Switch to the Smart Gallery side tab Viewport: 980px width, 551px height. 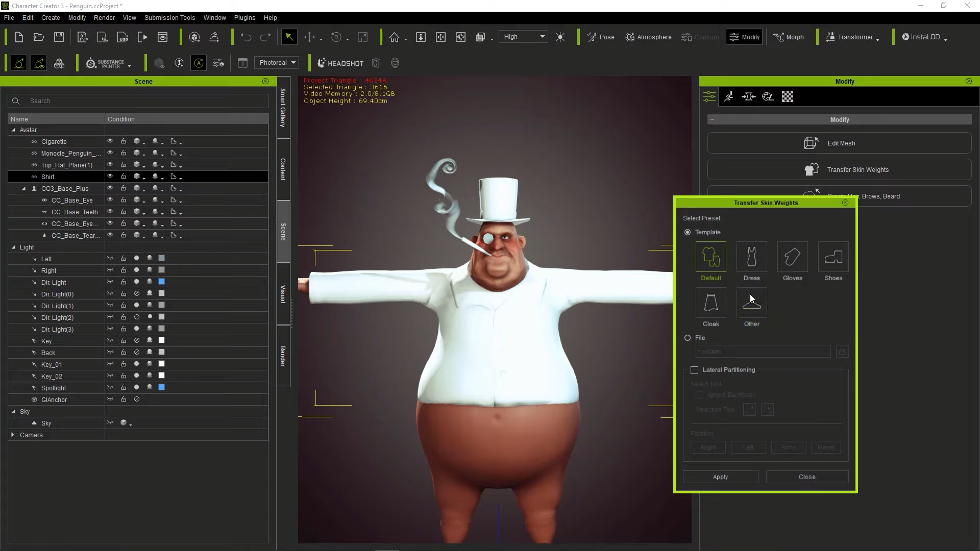tap(283, 107)
